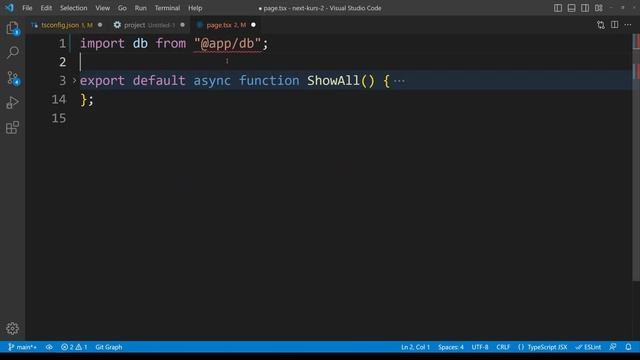The width and height of the screenshot is (640, 360).
Task: Toggle primary side bar layout icon
Action: 558,8
